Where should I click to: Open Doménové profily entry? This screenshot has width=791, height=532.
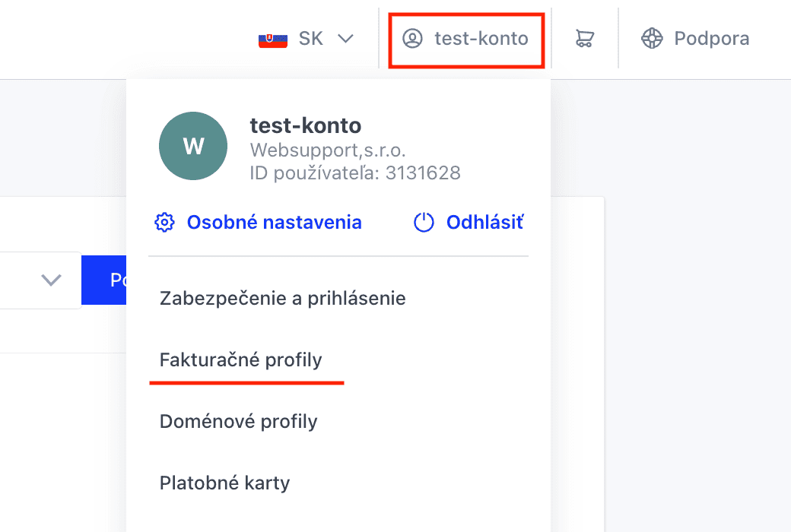(239, 421)
